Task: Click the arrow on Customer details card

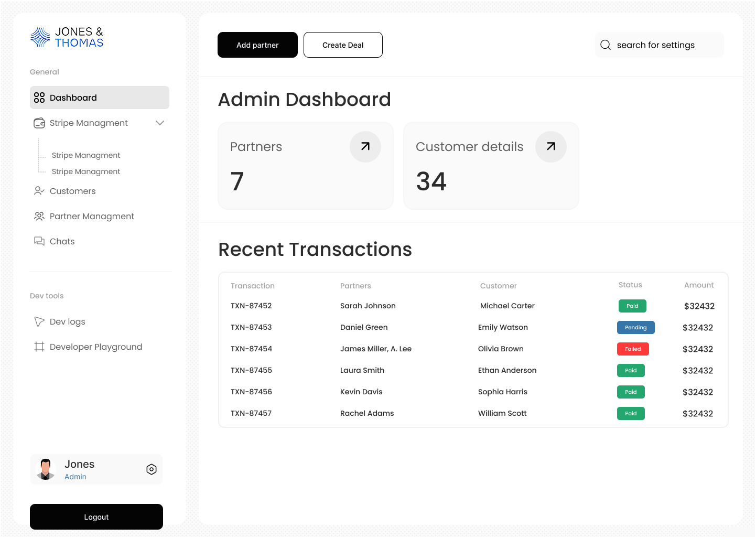Action: point(551,147)
